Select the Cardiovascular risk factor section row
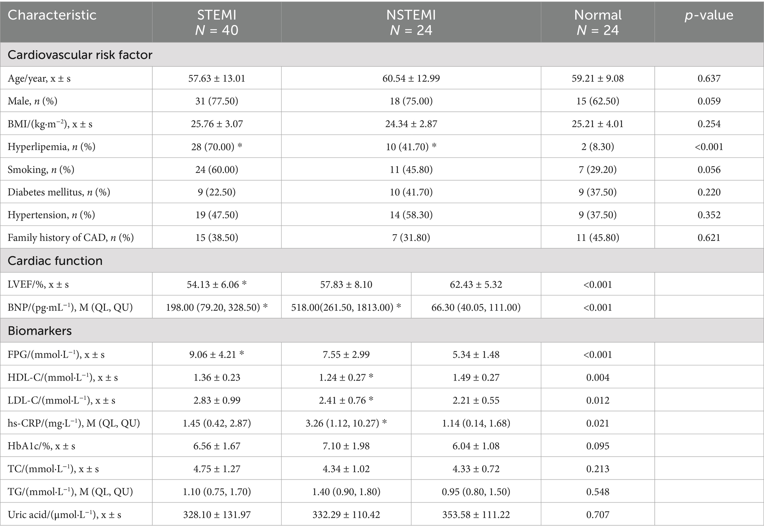The height and width of the screenshot is (532, 764). tap(80, 55)
